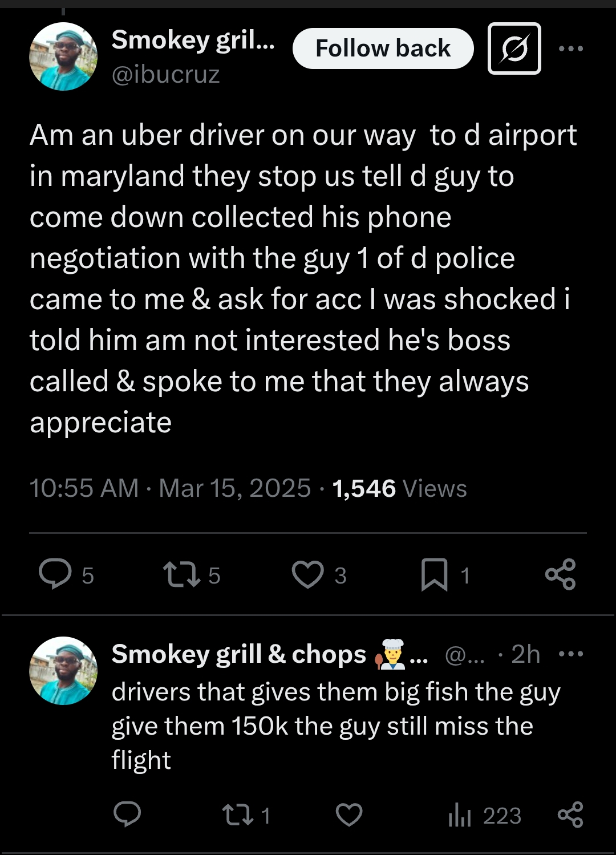Image resolution: width=616 pixels, height=855 pixels.
Task: Click the 1,546 Views count
Action: [399, 488]
